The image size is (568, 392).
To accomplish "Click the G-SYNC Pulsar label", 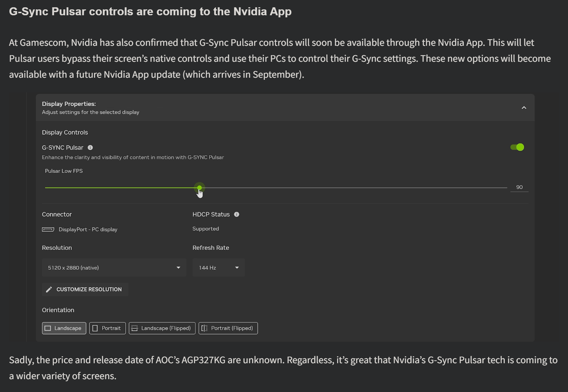I will point(62,147).
